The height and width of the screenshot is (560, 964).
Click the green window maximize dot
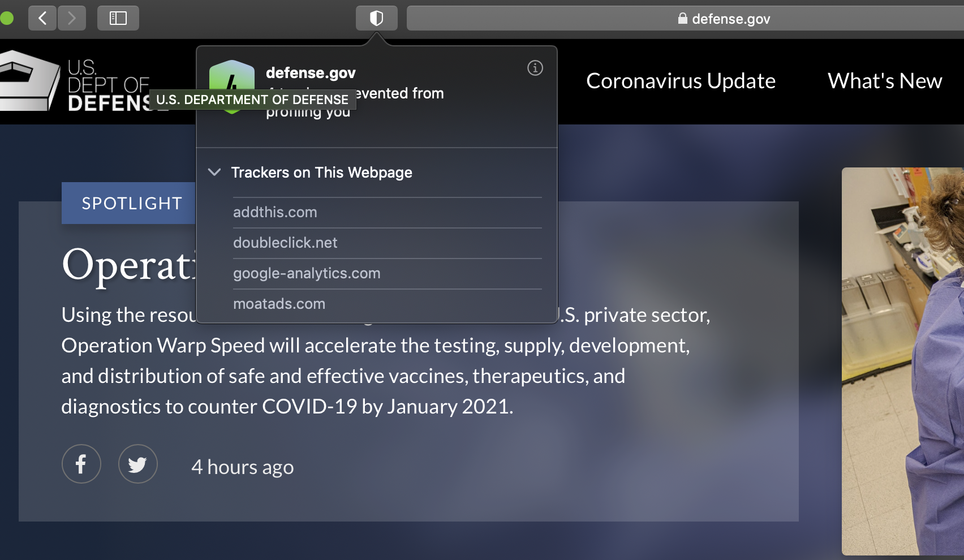(x=7, y=18)
